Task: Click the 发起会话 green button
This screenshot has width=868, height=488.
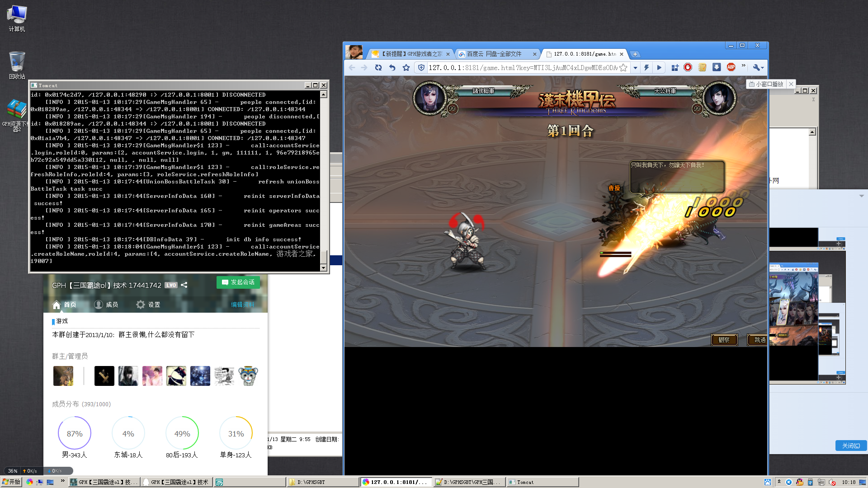Action: click(238, 282)
